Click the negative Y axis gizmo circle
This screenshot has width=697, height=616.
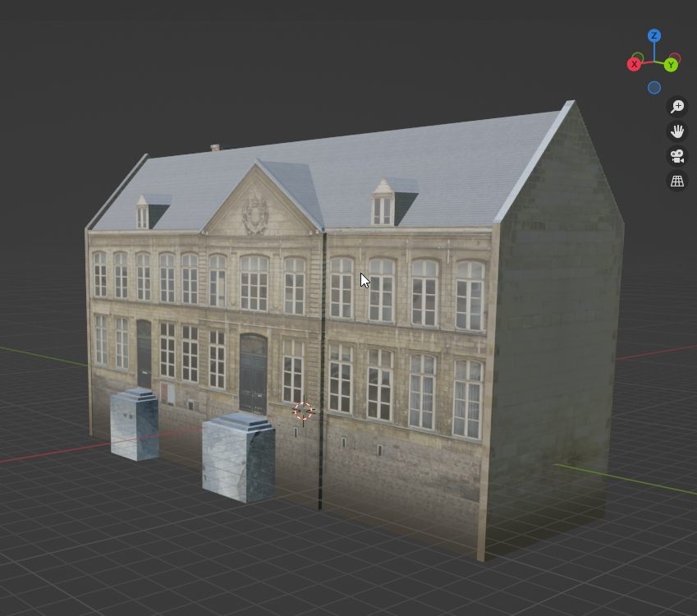638,58
